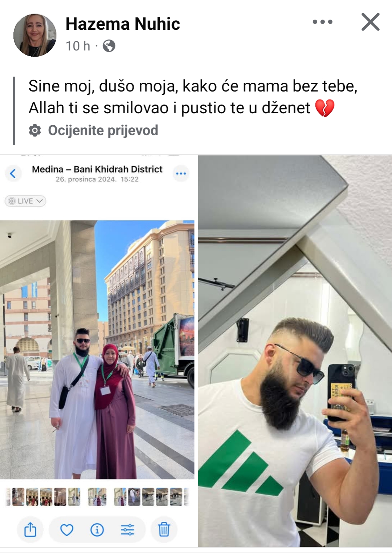This screenshot has width=392, height=553.
Task: Expand the LIVE photo dropdown
Action: click(25, 201)
